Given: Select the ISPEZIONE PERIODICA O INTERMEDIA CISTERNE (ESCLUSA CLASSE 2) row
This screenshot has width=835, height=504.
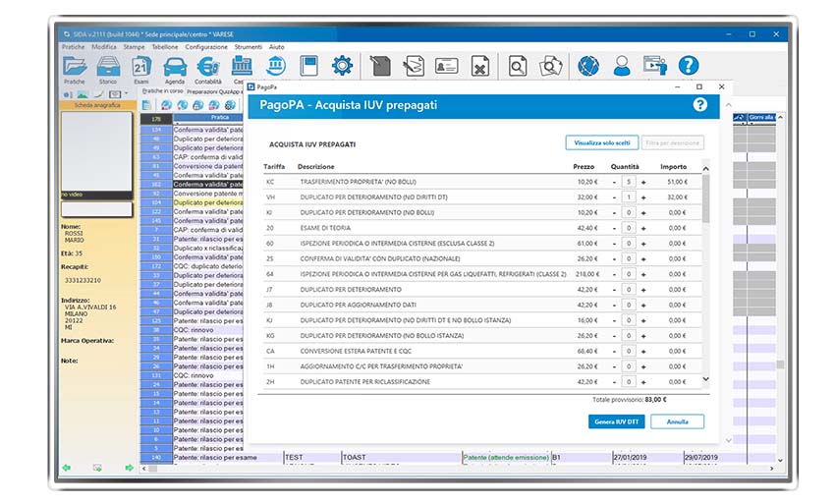Looking at the screenshot, I should (482, 244).
